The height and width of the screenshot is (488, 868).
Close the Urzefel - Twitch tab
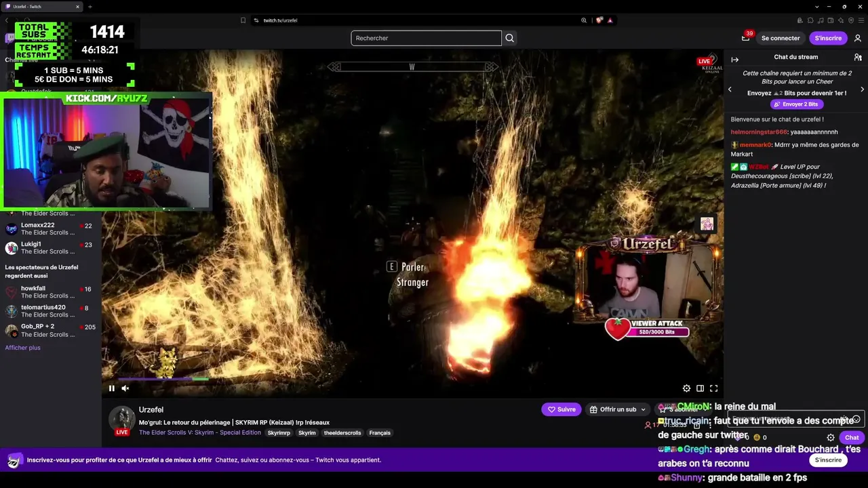pyautogui.click(x=77, y=7)
